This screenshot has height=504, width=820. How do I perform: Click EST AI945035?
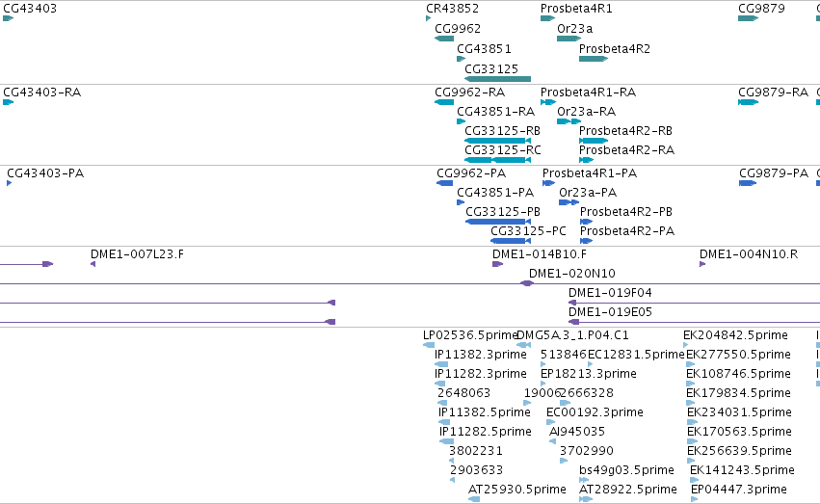(577, 432)
